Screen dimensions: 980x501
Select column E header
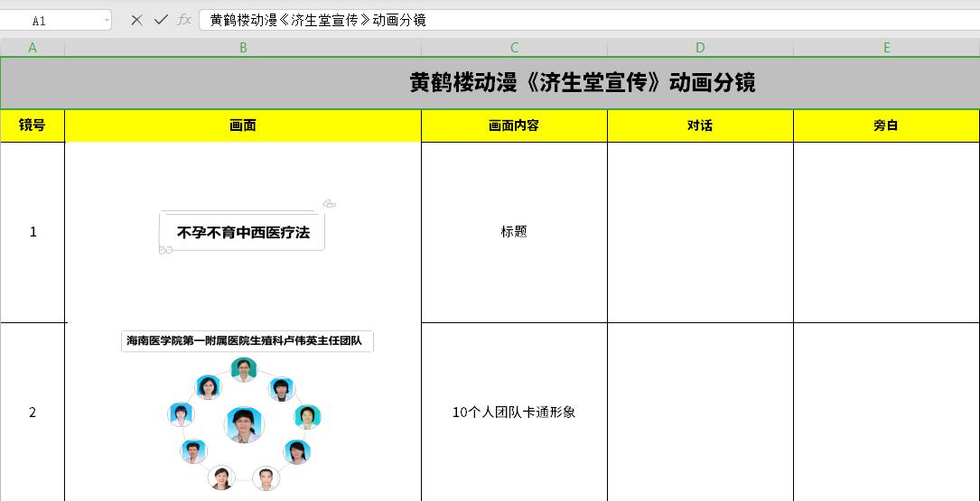coord(886,48)
